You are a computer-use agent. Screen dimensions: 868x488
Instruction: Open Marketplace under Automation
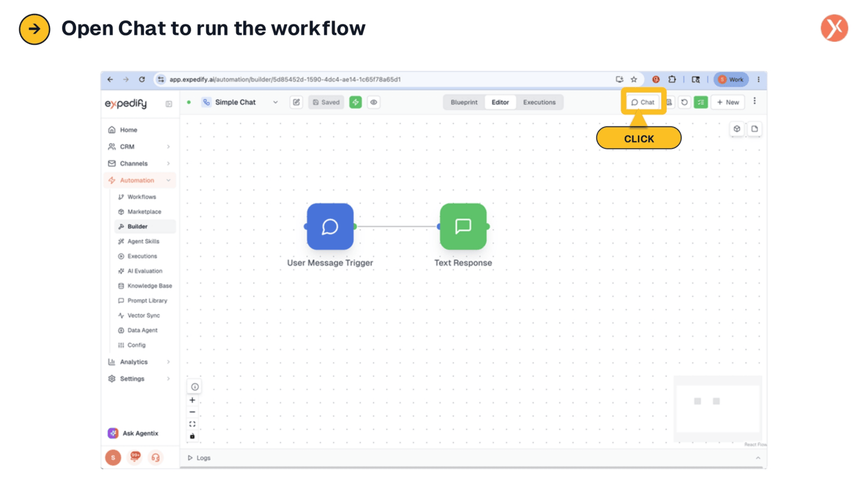(144, 212)
